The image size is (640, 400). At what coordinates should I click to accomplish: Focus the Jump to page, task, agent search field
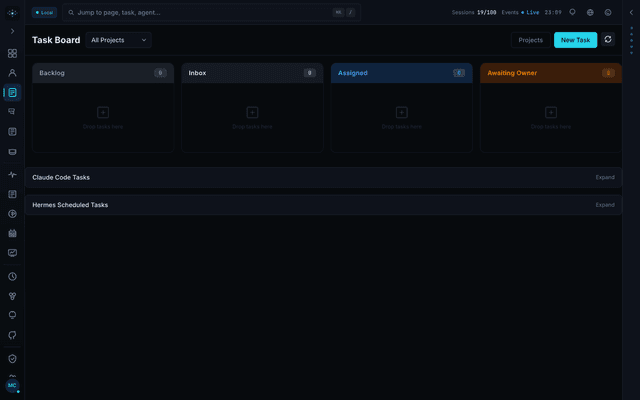[x=211, y=13]
